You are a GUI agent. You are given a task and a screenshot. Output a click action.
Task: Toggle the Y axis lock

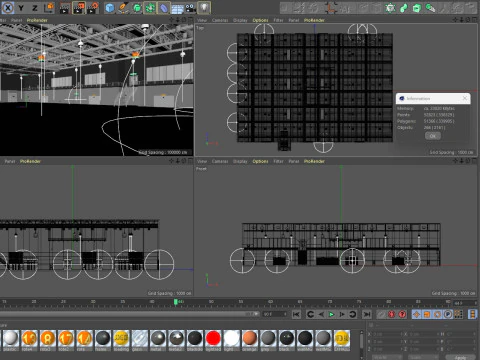[x=22, y=8]
